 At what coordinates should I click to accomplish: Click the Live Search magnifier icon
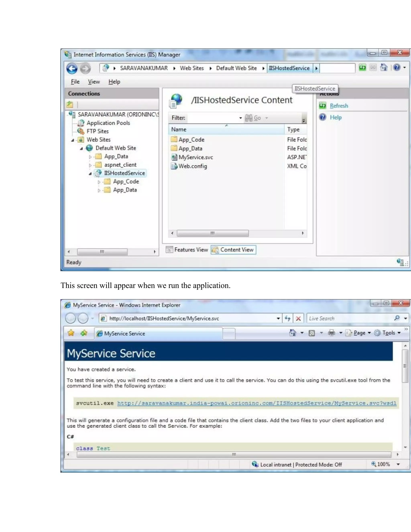(397, 318)
